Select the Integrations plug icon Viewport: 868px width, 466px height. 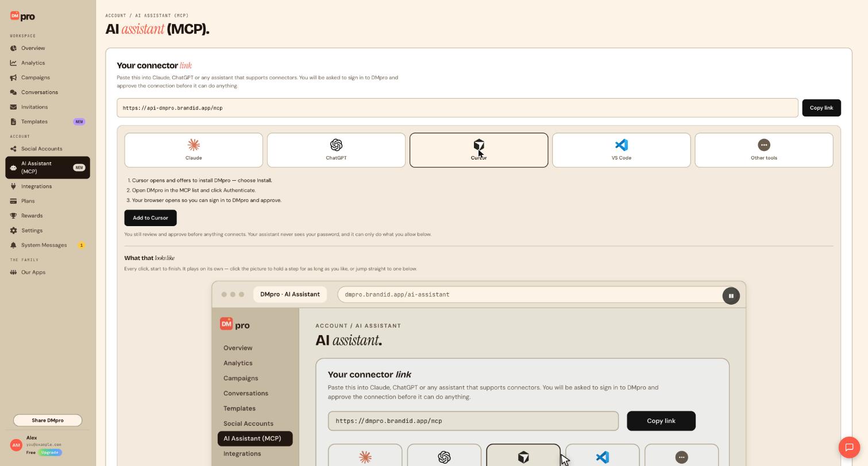[13, 187]
